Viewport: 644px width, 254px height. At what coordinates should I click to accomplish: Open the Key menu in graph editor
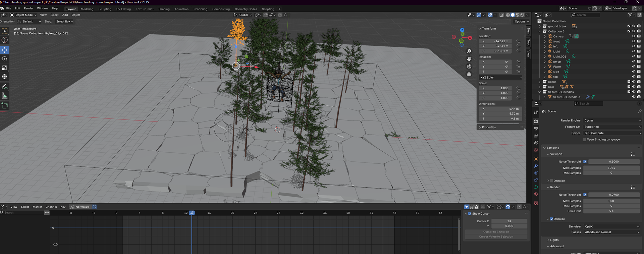pos(63,207)
